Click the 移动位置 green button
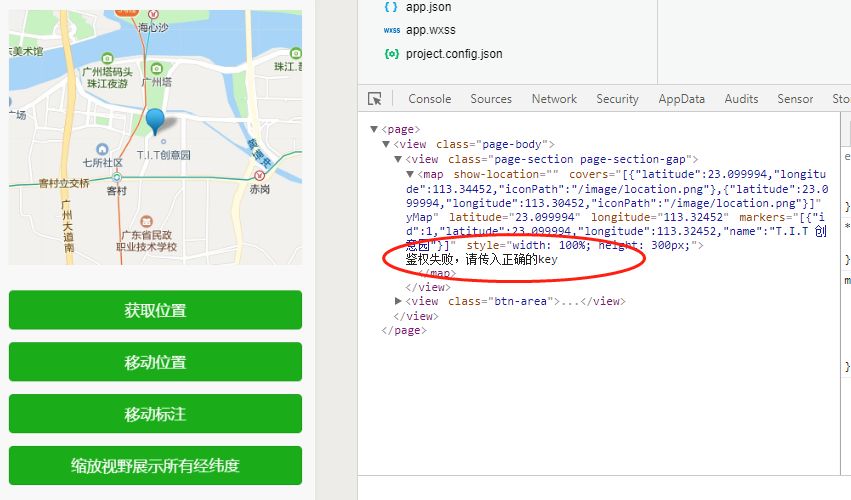The width and height of the screenshot is (851, 500). pos(155,362)
